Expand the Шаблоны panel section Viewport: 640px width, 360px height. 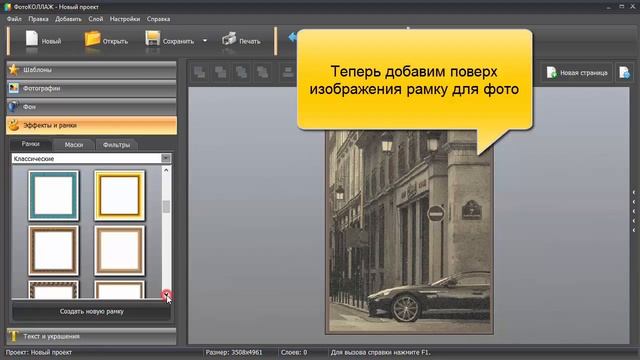click(x=91, y=70)
